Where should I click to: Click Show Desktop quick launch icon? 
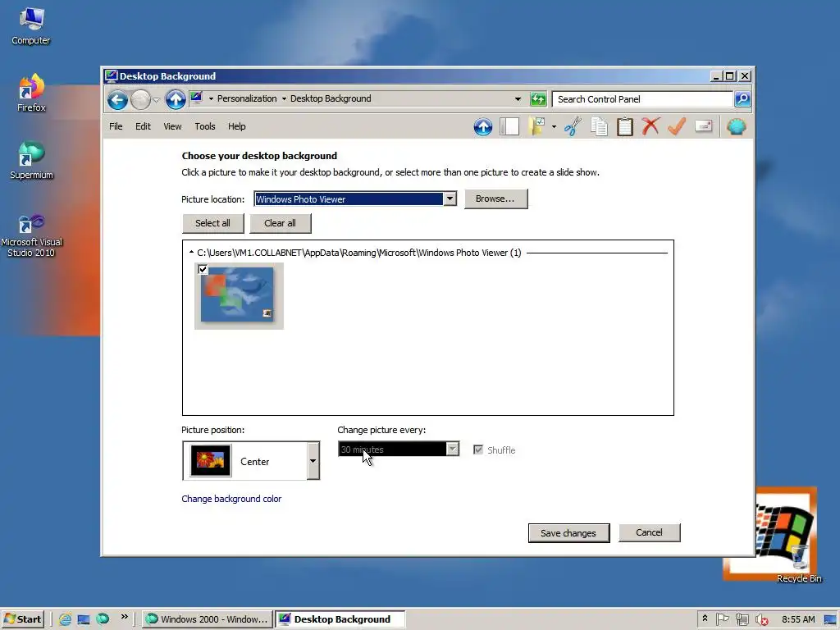click(84, 619)
